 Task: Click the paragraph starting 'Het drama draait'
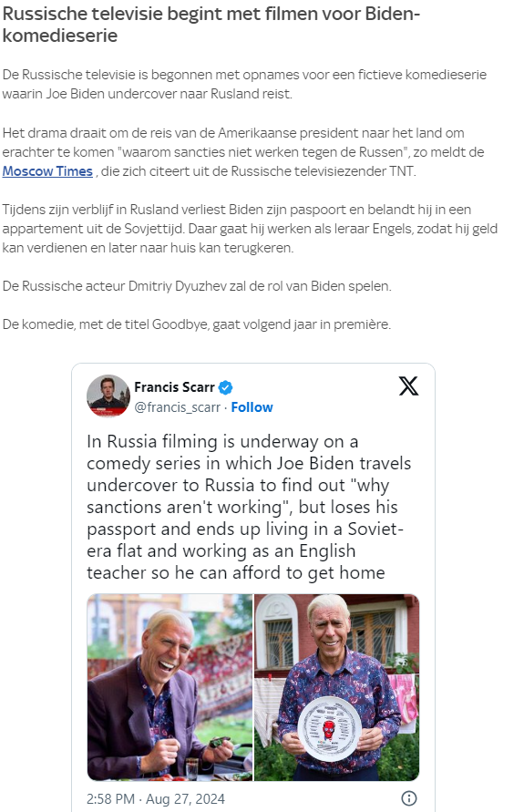(243, 152)
